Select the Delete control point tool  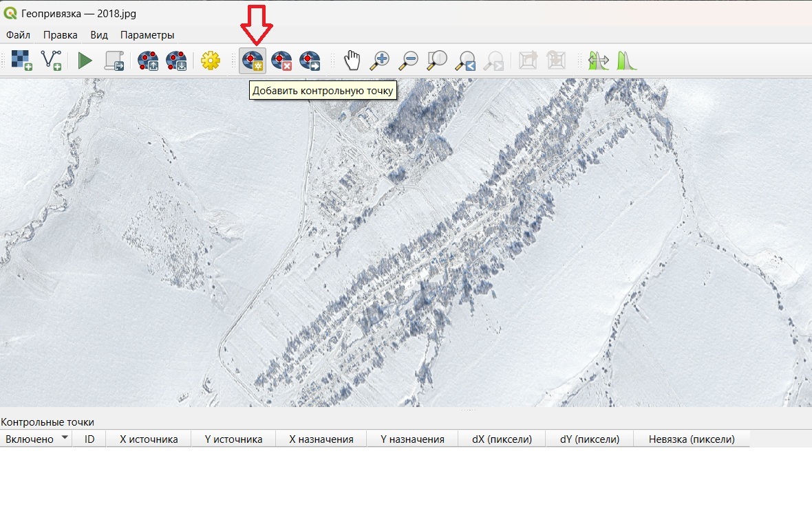click(281, 61)
